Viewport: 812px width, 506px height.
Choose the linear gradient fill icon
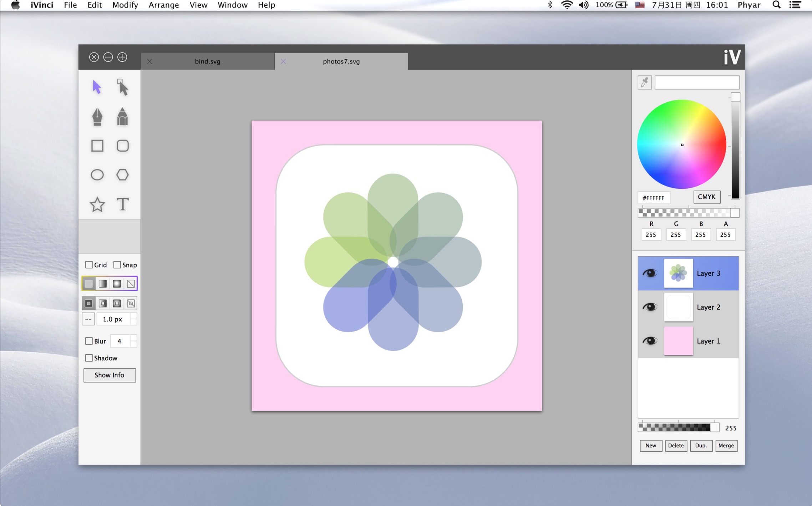click(x=103, y=284)
